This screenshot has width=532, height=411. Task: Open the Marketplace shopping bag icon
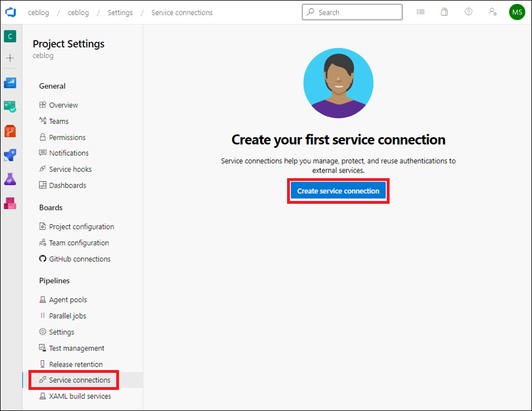[444, 12]
